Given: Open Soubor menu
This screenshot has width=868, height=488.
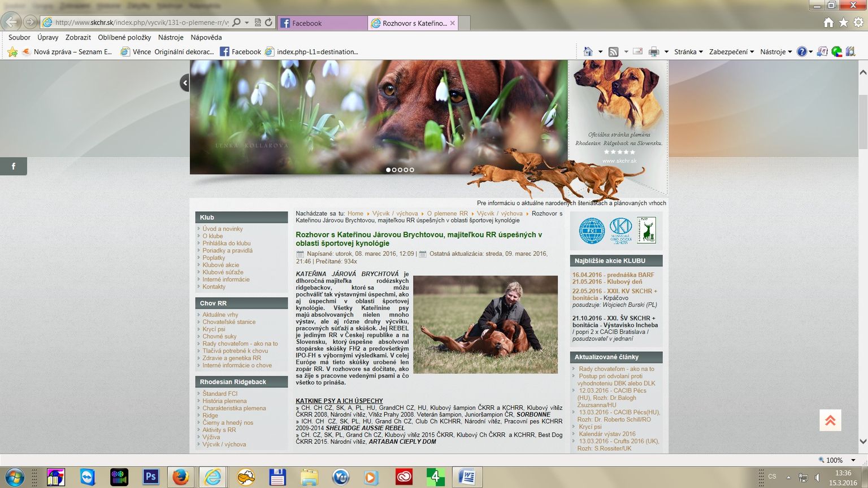Looking at the screenshot, I should pyautogui.click(x=19, y=37).
